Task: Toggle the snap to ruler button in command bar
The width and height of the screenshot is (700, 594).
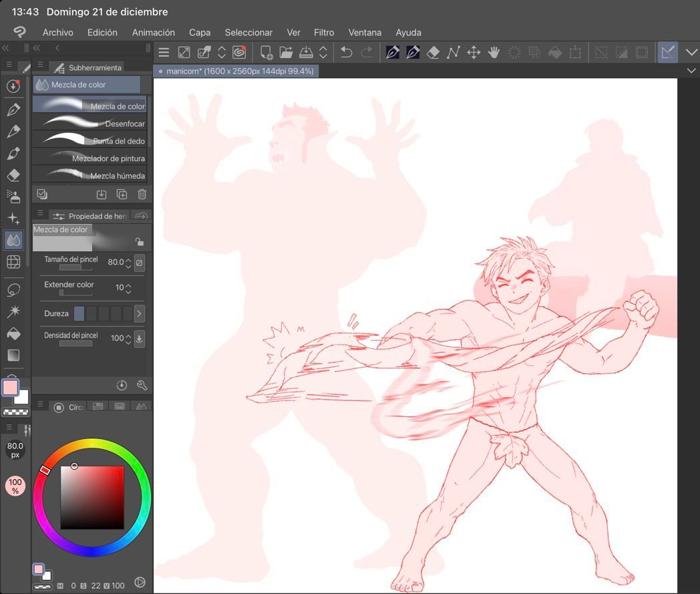Action: [x=667, y=52]
